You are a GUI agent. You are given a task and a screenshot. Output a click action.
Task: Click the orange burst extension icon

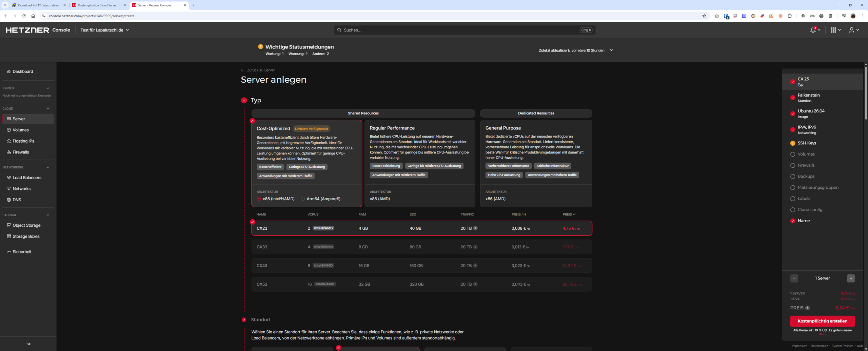781,16
